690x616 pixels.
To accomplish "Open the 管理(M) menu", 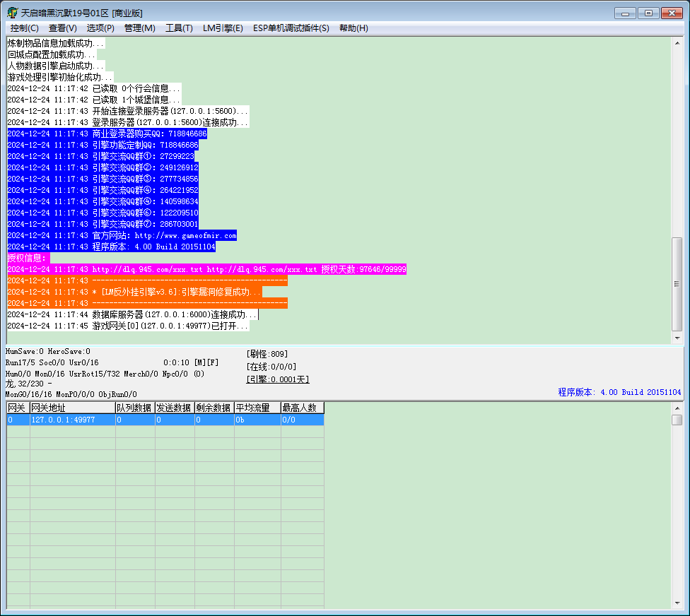I will coord(139,28).
